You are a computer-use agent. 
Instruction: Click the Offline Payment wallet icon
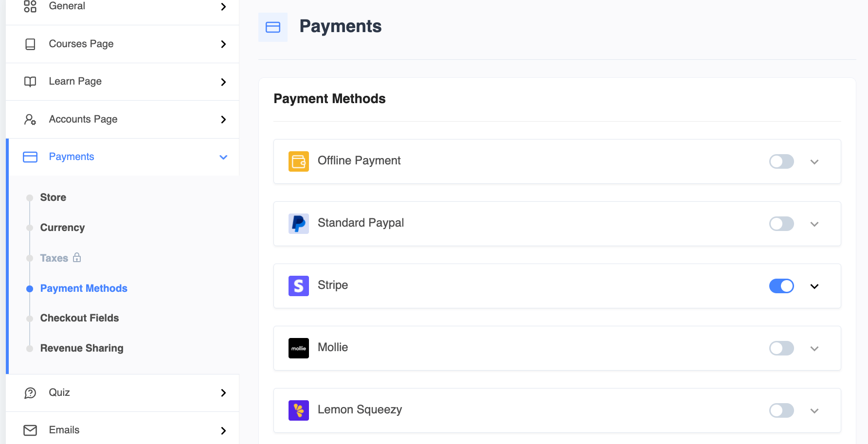point(298,161)
